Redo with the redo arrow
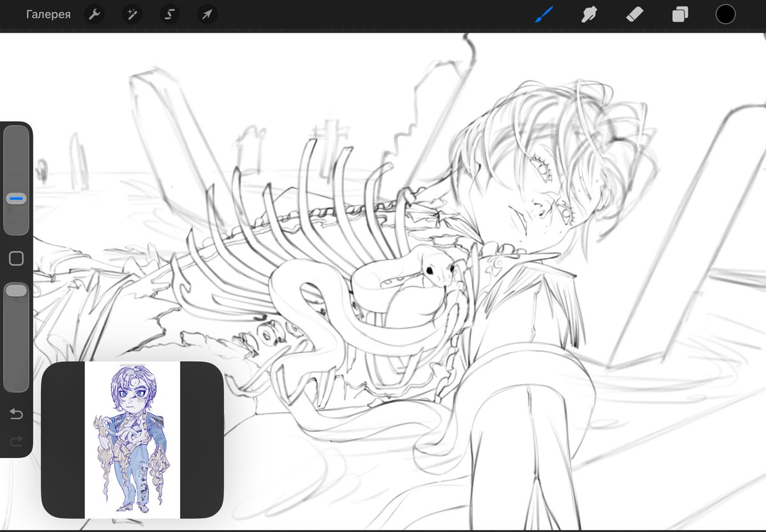The height and width of the screenshot is (532, 766). coord(17,441)
